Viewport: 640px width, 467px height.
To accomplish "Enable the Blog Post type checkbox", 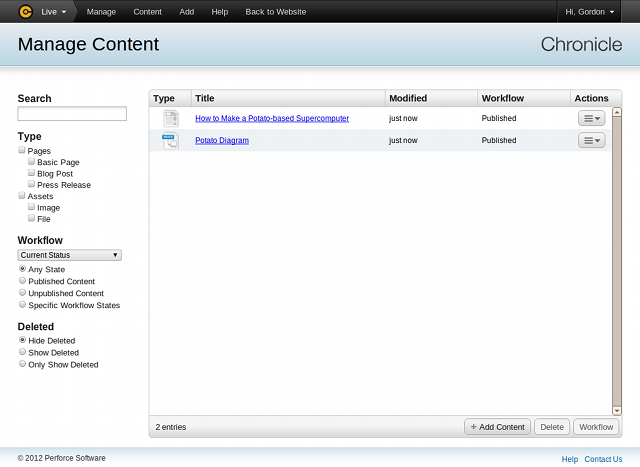I will (32, 173).
